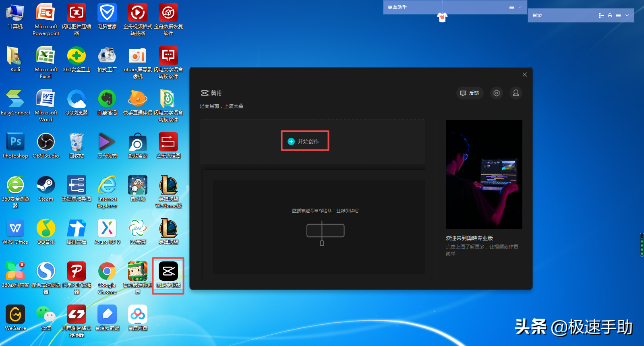Select the QQ浏览器 desktop icon
This screenshot has height=346, width=644.
[77, 102]
